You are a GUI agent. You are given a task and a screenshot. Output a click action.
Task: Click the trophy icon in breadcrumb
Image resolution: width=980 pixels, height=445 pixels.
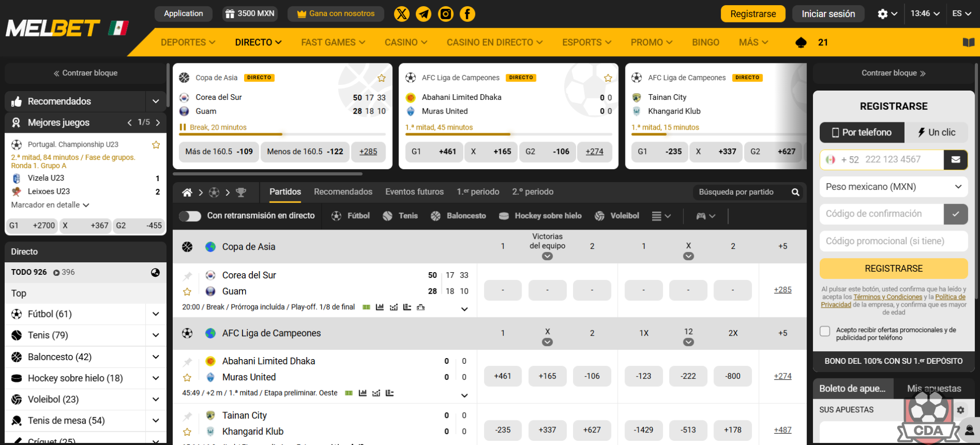241,193
